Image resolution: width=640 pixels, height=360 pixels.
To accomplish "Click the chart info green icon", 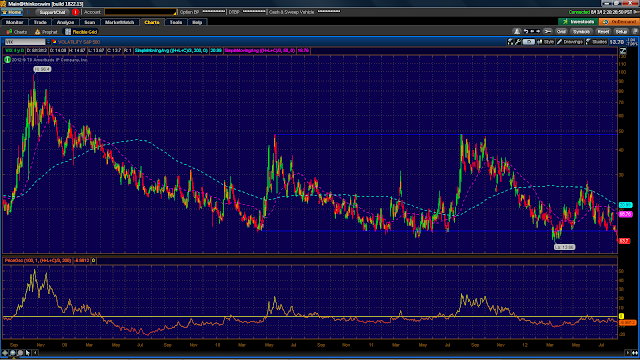I will click(x=7, y=60).
